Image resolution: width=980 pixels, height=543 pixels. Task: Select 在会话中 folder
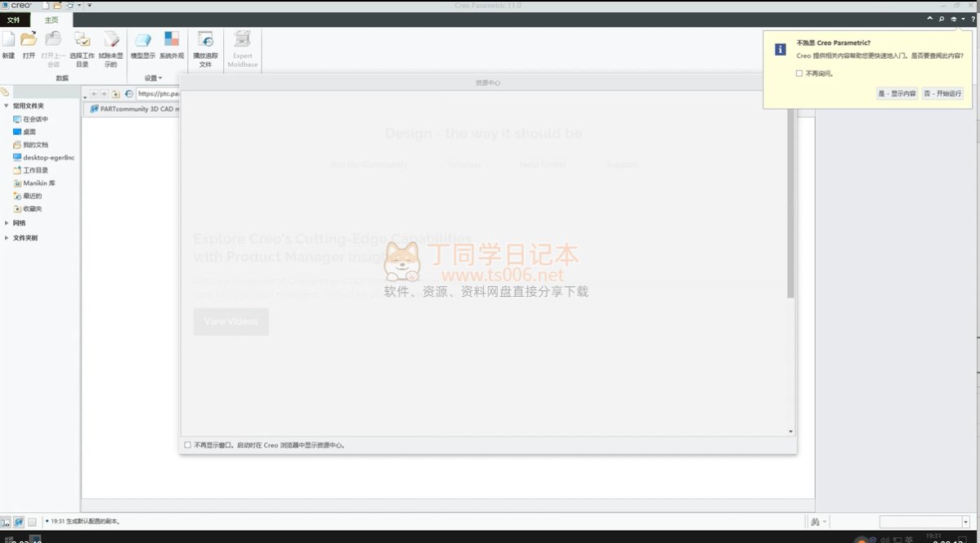30,119
